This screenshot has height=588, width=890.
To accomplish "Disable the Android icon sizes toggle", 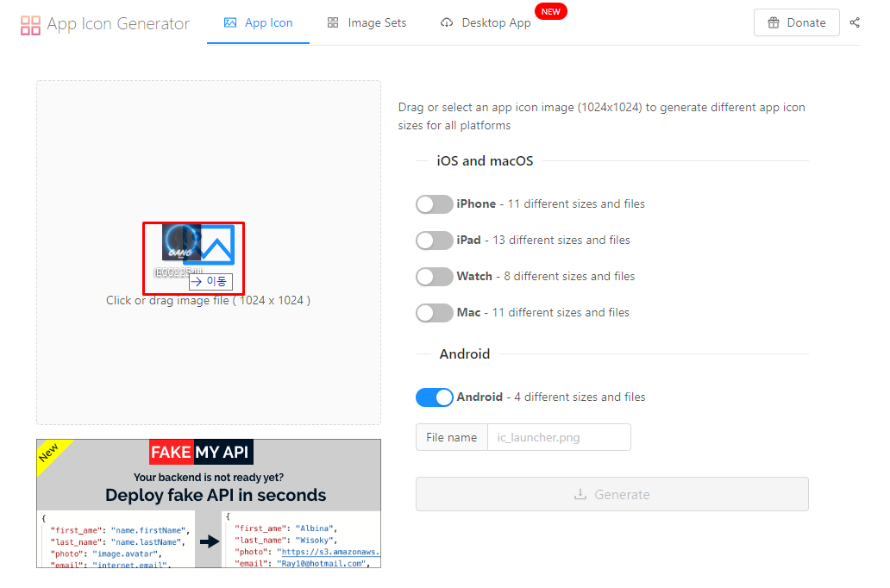I will point(434,397).
